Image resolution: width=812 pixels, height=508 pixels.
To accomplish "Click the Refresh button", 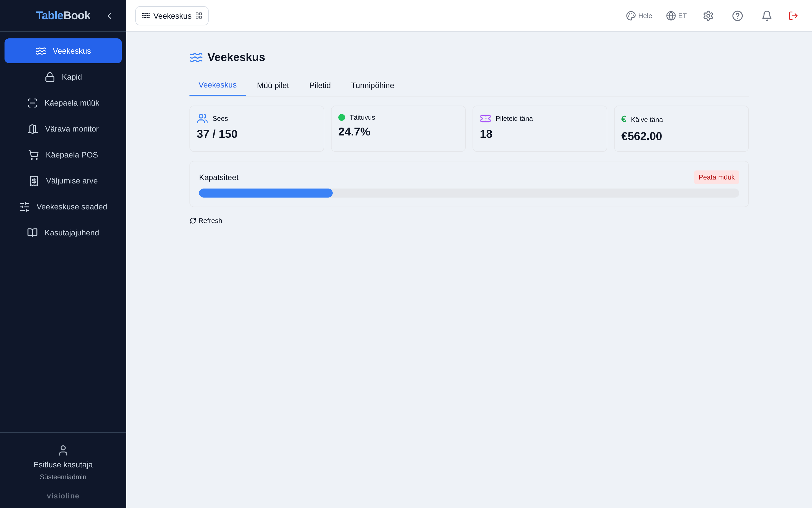I will (x=206, y=221).
